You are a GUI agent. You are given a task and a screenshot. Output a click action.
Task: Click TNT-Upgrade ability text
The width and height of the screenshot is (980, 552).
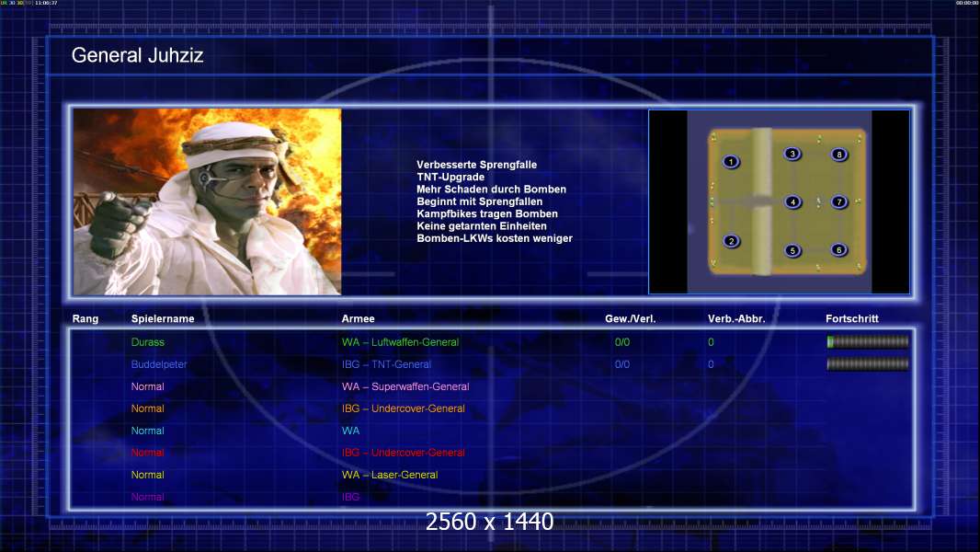coord(450,177)
